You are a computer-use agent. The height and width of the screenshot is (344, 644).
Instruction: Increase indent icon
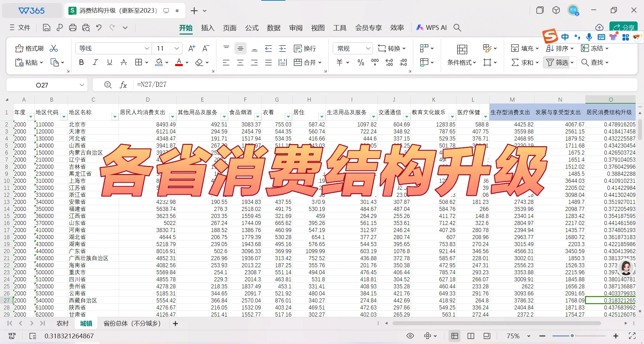click(x=282, y=49)
